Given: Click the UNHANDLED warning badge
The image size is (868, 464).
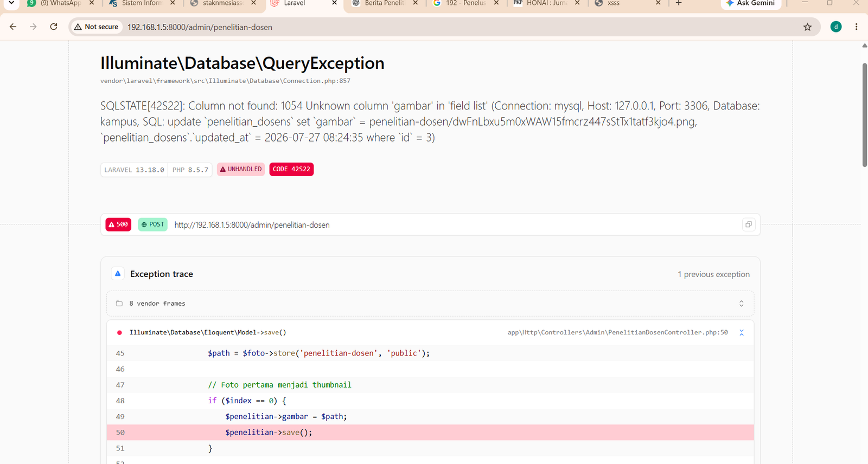Looking at the screenshot, I should pos(241,169).
